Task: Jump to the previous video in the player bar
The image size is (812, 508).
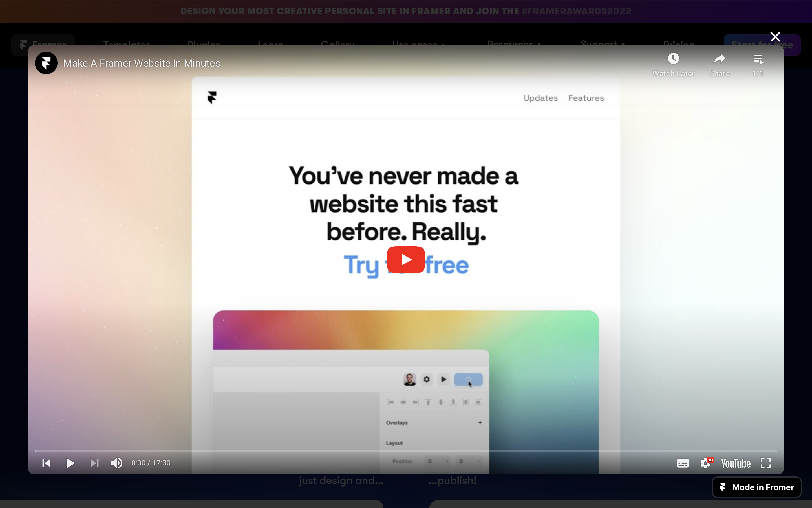Action: pyautogui.click(x=46, y=463)
